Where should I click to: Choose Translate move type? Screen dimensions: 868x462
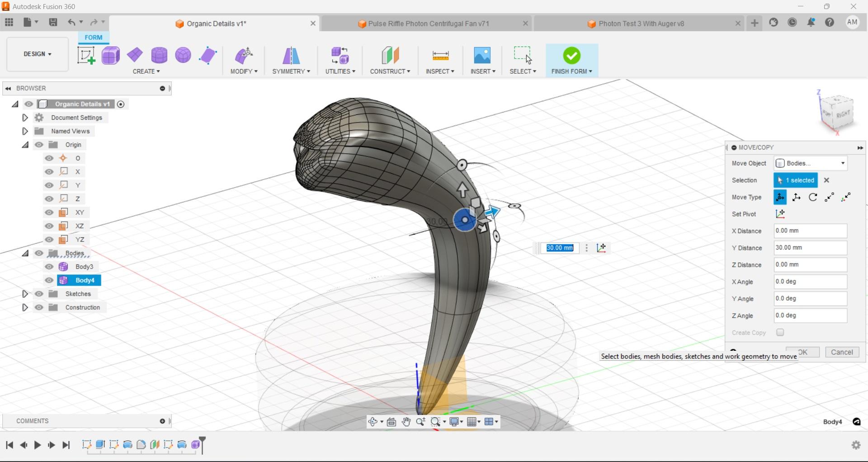click(x=797, y=197)
